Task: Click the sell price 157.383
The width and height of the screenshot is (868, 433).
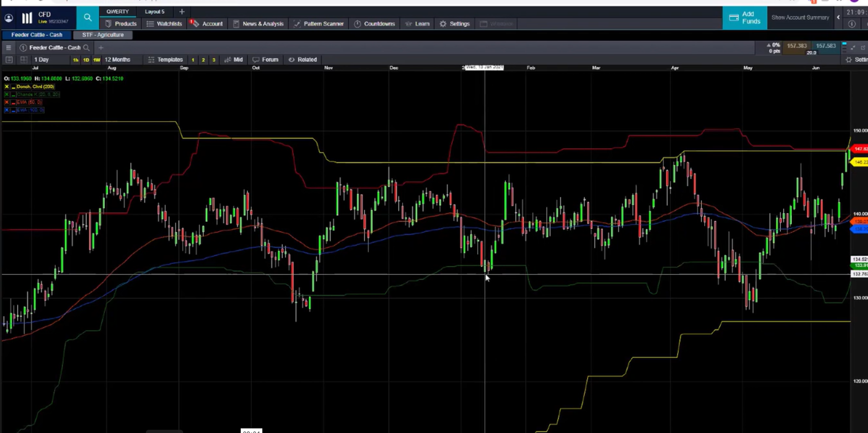Action: pos(797,46)
